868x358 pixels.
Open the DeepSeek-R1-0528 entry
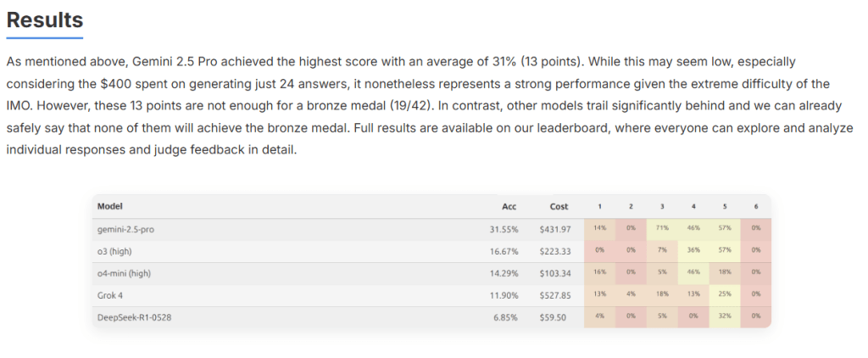click(130, 316)
